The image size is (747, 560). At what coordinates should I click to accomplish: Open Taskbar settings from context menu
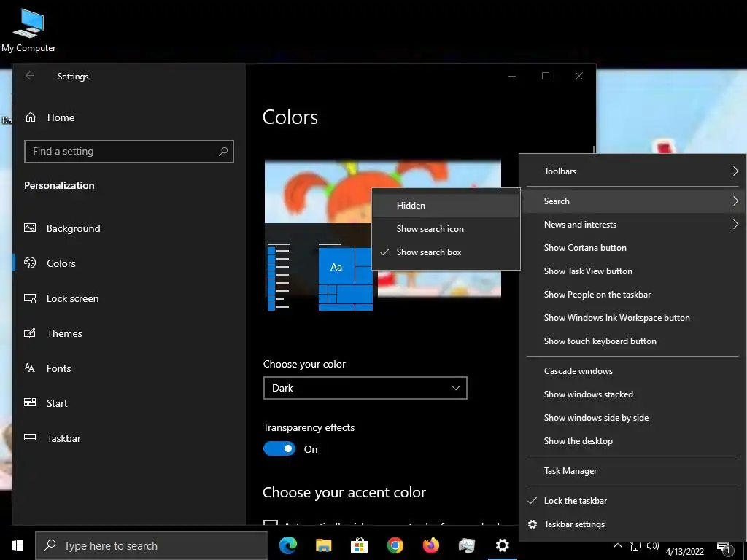[x=634, y=524]
